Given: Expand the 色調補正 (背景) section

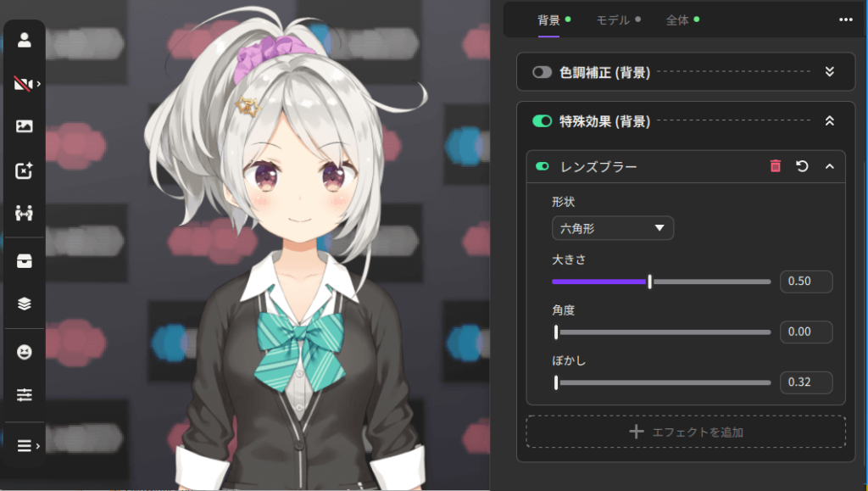Looking at the screenshot, I should click(x=830, y=73).
